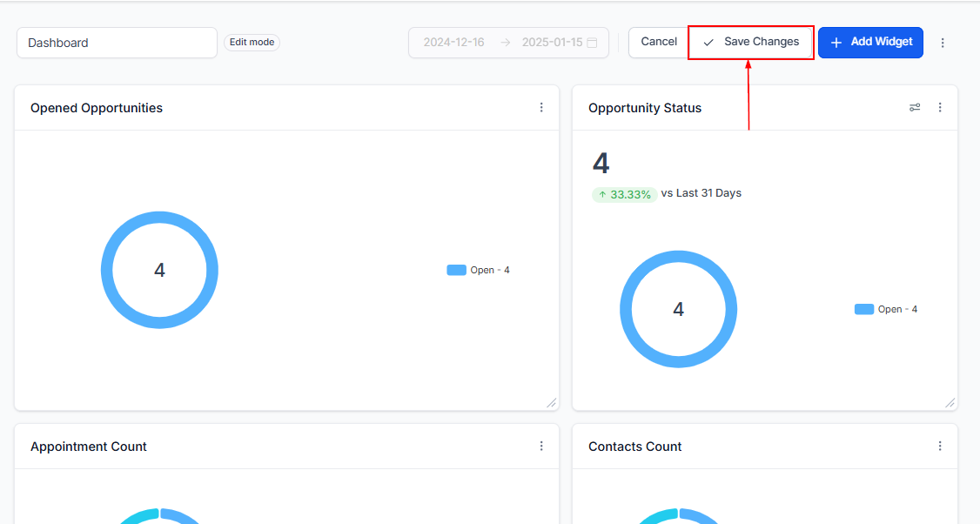
Task: Click the Cancel button
Action: pos(659,42)
